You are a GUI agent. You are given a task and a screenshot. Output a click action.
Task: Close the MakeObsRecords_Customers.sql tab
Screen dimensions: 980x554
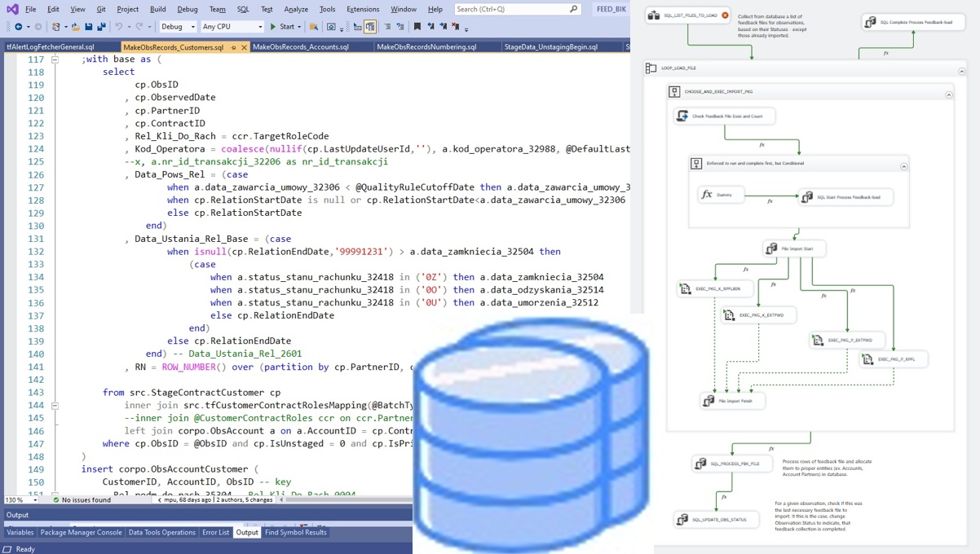point(243,47)
